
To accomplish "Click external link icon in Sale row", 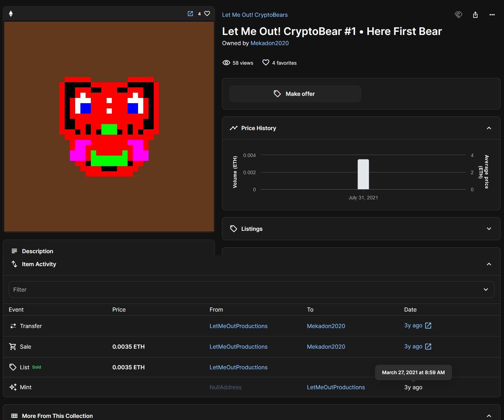I will click(x=428, y=346).
